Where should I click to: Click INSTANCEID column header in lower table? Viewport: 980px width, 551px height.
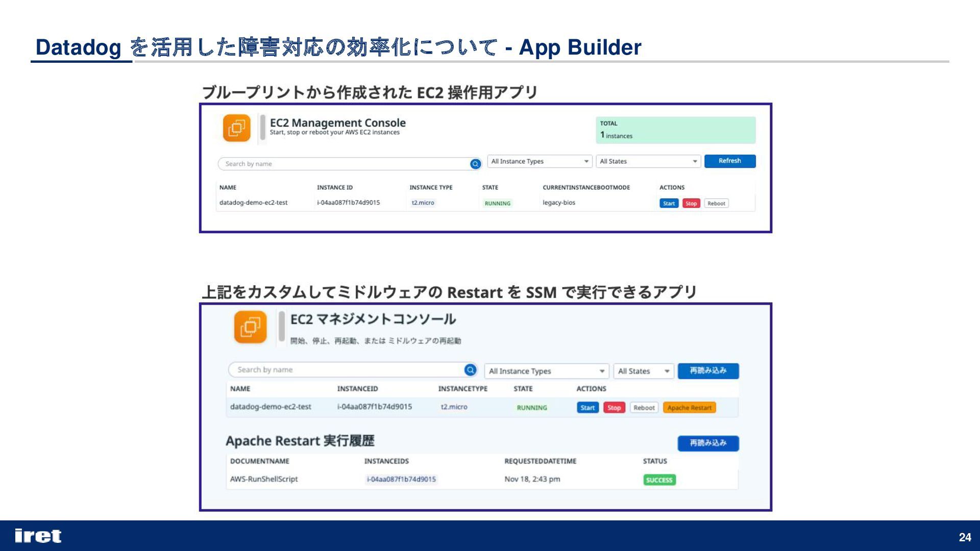[x=357, y=389]
